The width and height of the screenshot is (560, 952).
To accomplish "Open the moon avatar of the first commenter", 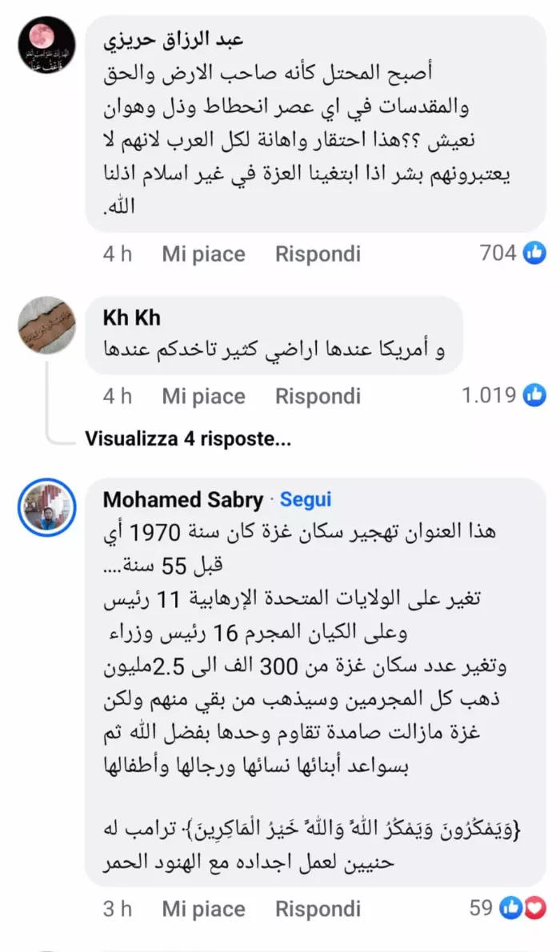I will pos(46,45).
